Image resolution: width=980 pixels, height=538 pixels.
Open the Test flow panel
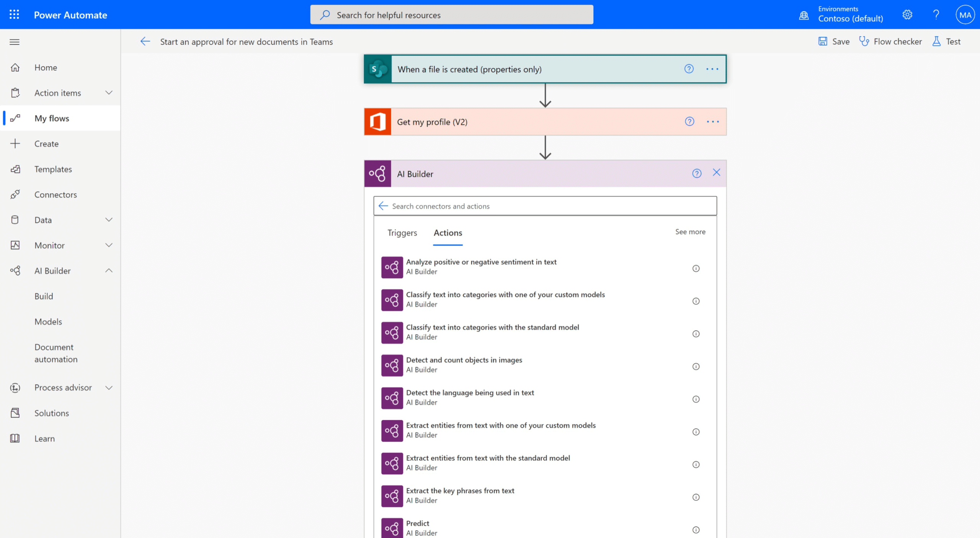coord(952,41)
